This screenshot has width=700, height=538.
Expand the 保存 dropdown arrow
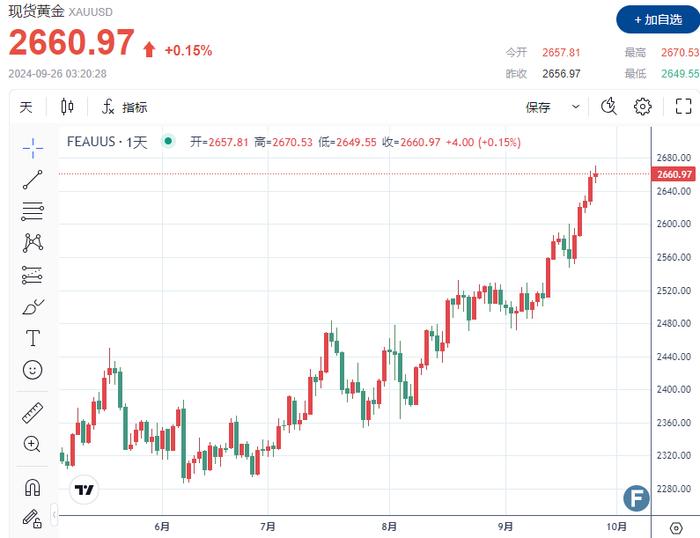click(576, 107)
